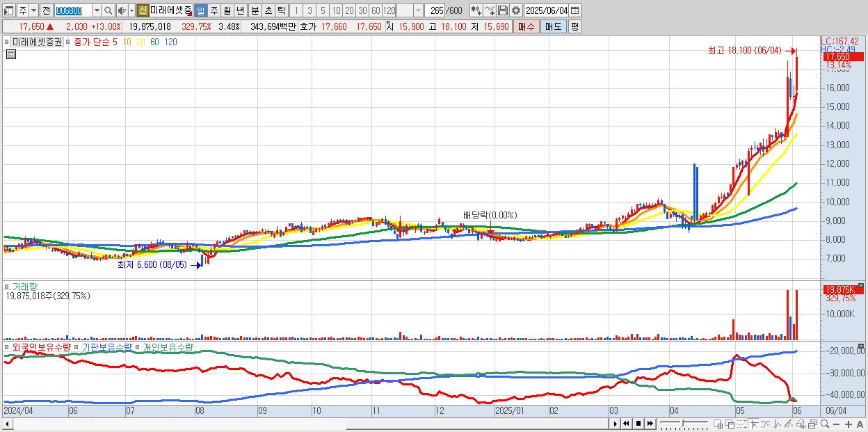Click the stop square button

(x=638, y=424)
